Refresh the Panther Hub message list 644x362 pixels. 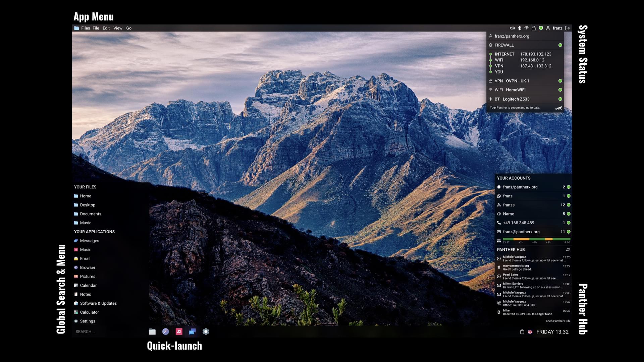click(568, 249)
